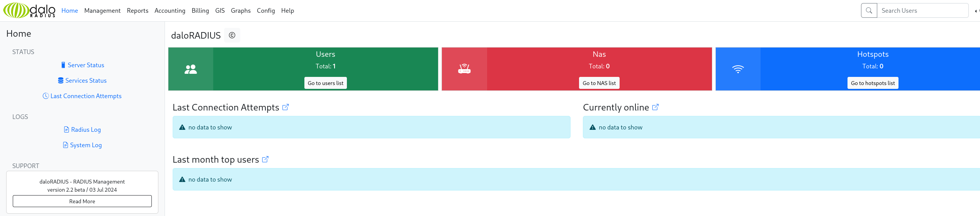The image size is (980, 216).
Task: Focus the Search Users field
Action: [x=923, y=10]
